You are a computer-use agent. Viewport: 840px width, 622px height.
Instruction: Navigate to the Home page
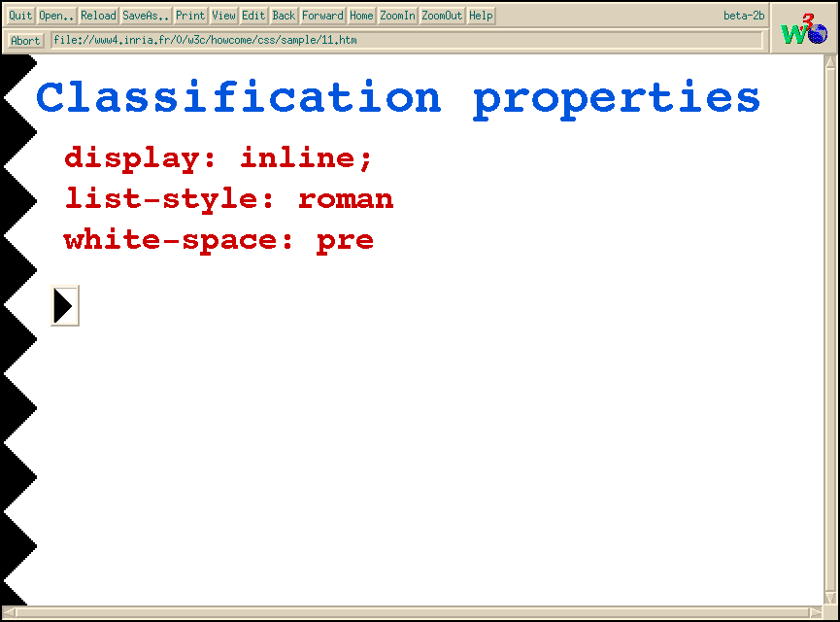tap(361, 16)
